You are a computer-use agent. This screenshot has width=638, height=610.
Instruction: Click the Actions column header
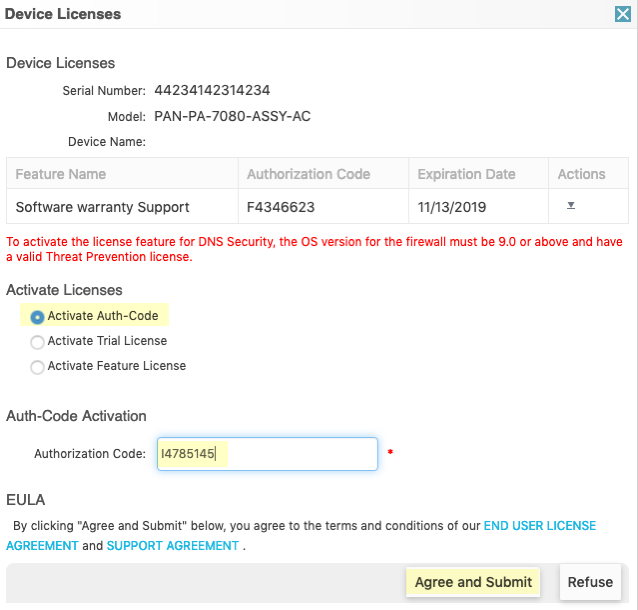[x=582, y=174]
